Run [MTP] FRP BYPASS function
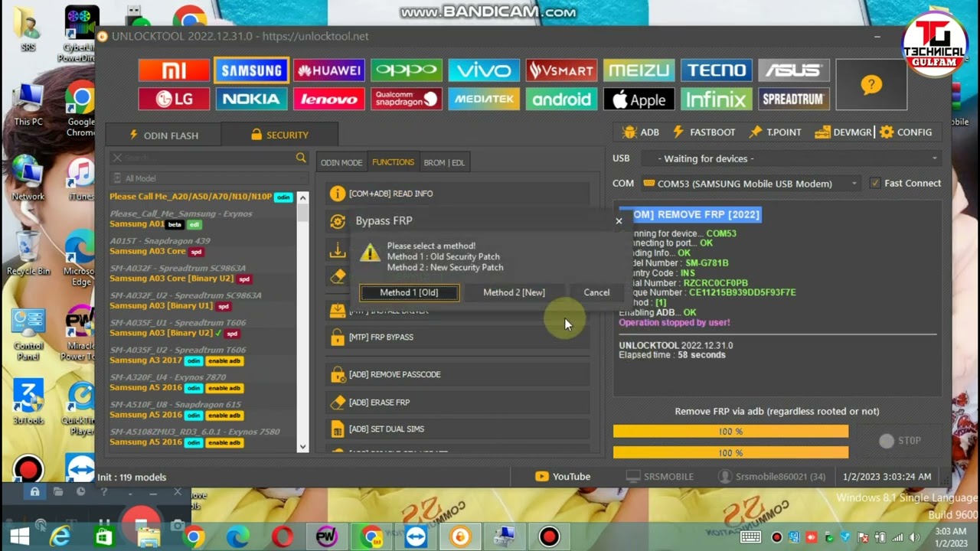Viewport: 980px width, 551px height. tap(457, 337)
